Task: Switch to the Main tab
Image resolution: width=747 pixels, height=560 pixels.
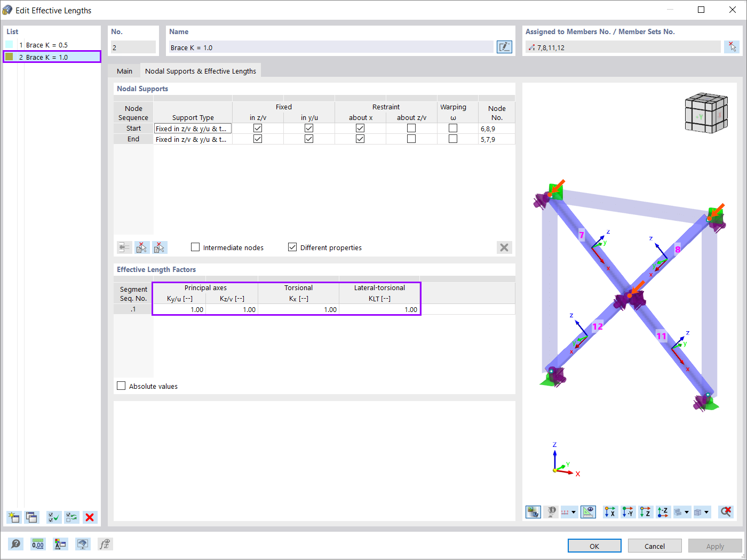Action: (124, 70)
